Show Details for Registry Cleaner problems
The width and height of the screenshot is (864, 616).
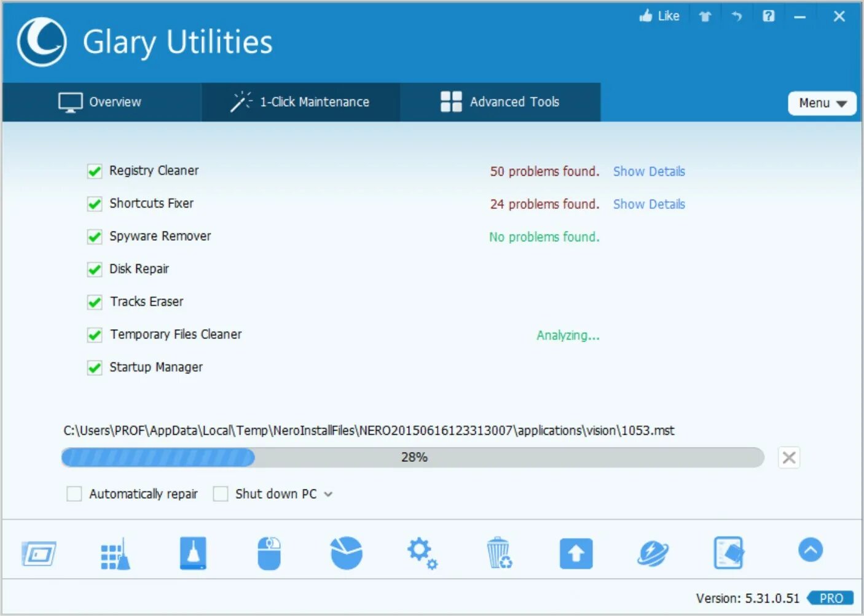[649, 171]
